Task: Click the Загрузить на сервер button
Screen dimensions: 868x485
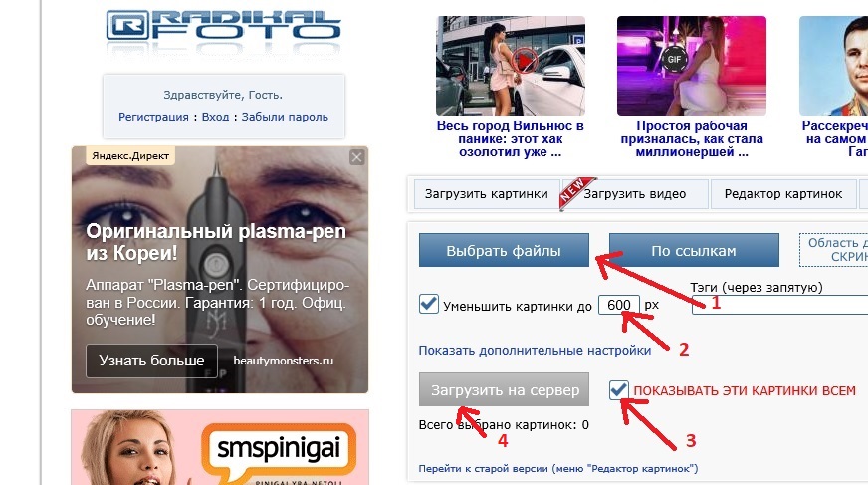Action: pos(505,389)
